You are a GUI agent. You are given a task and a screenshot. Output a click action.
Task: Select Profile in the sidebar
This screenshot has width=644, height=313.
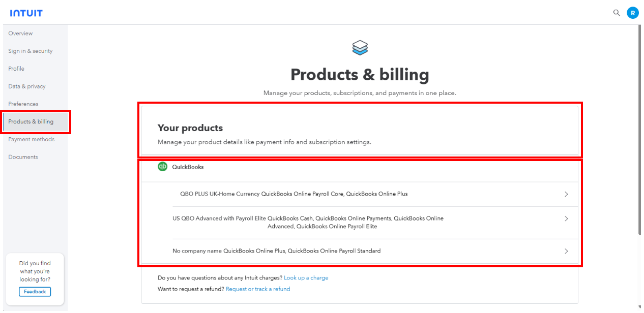(16, 69)
